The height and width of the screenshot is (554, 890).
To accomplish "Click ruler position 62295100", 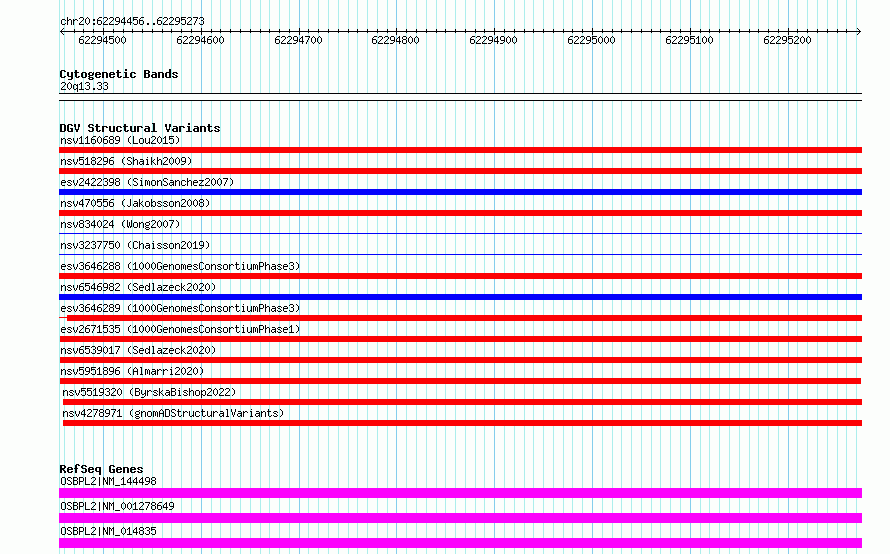I will click(689, 40).
